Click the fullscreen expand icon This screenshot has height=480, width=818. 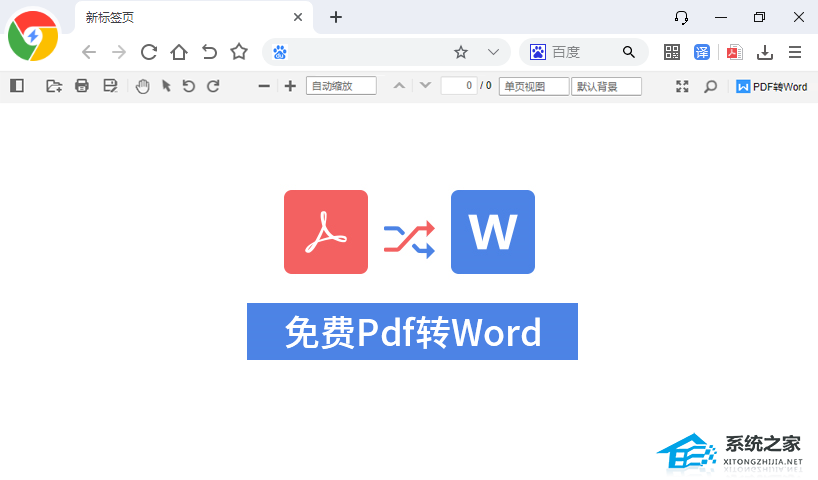(x=682, y=86)
